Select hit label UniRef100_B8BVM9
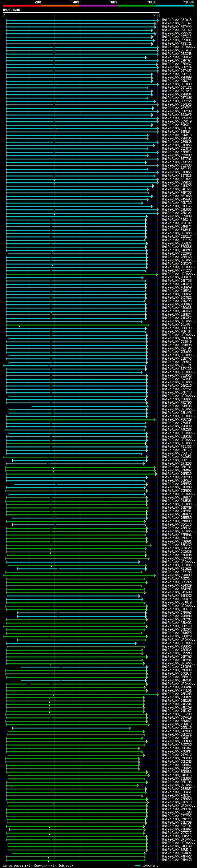Screen dimensions: 197x868 (177, 508)
